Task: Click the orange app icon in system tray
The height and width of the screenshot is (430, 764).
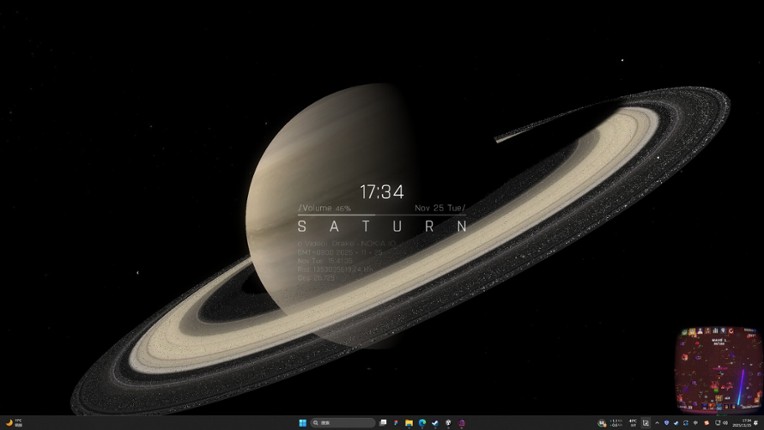Action: point(706,423)
